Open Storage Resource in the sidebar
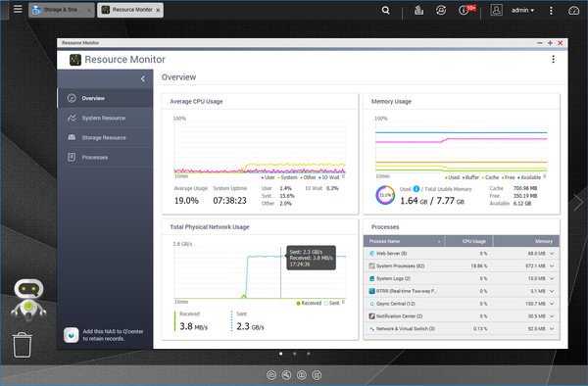Screen dimensions: 588x386 click(105, 137)
